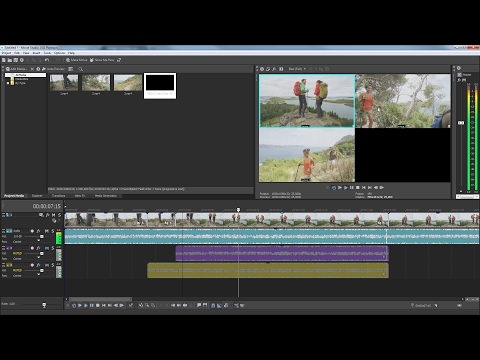This screenshot has width=480, height=360.
Task: Open Track FX on first audio track
Action: [39, 231]
